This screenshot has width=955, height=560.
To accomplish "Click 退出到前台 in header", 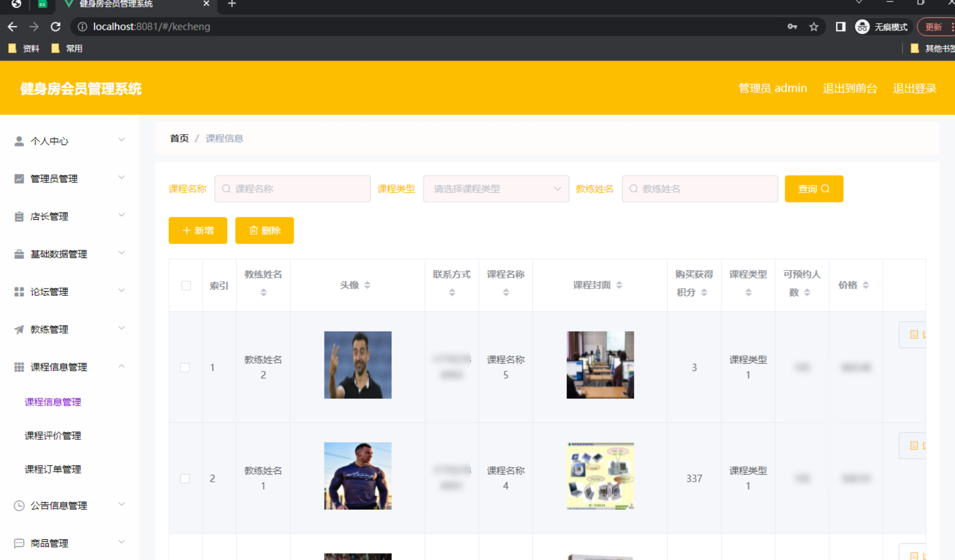I will [850, 89].
